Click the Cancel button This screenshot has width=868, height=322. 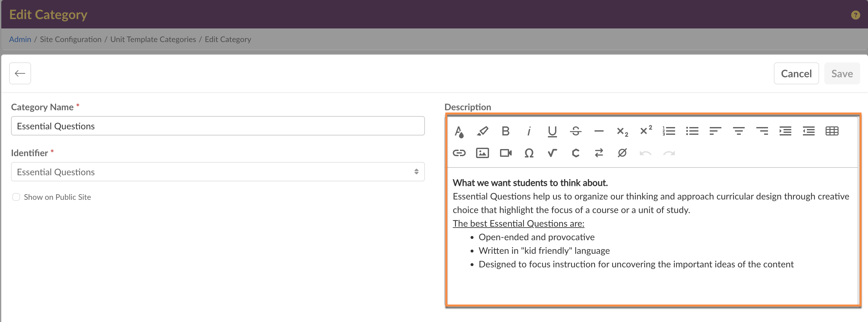point(796,74)
